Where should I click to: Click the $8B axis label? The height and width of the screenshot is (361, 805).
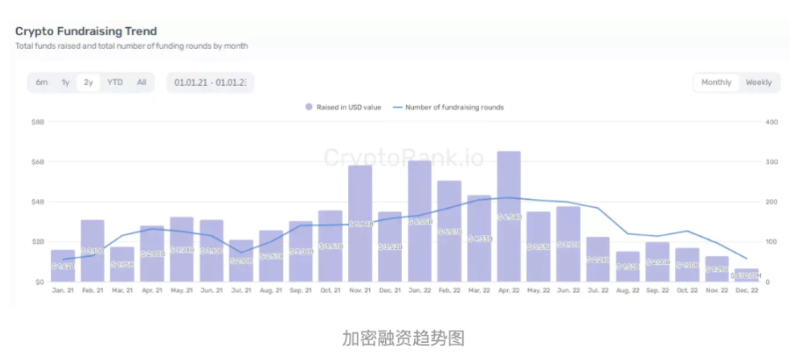38,122
